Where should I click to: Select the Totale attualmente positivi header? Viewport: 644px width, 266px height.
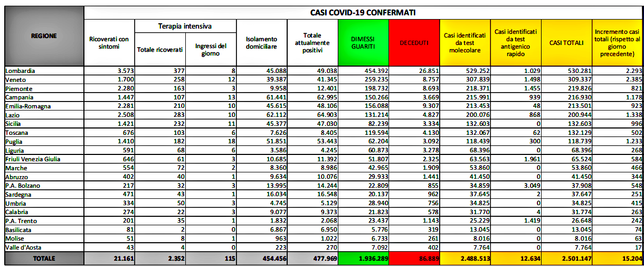(x=312, y=43)
